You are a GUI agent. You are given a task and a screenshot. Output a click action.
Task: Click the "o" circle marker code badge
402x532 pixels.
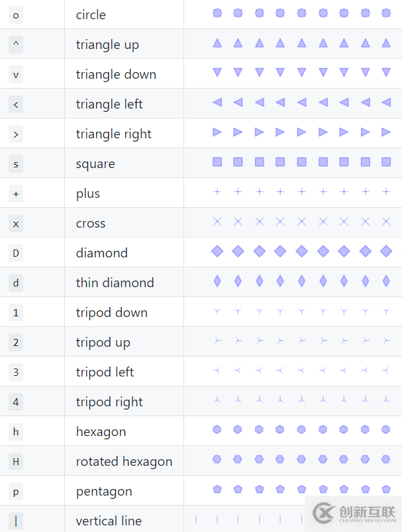click(16, 15)
